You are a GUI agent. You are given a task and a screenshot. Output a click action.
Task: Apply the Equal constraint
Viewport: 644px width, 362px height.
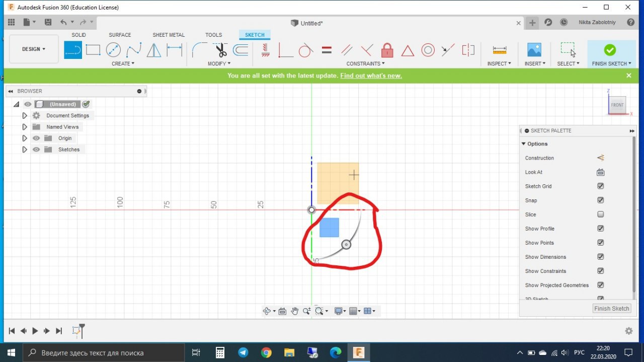tap(327, 50)
